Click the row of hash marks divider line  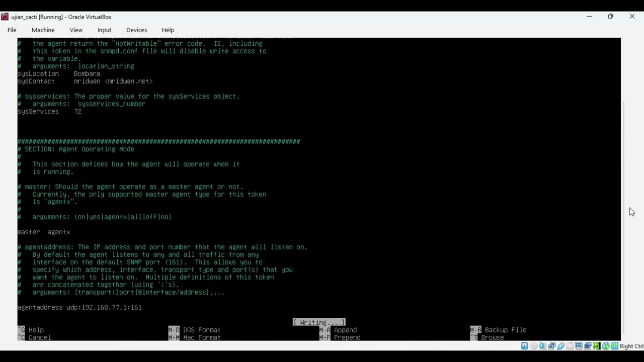[159, 141]
